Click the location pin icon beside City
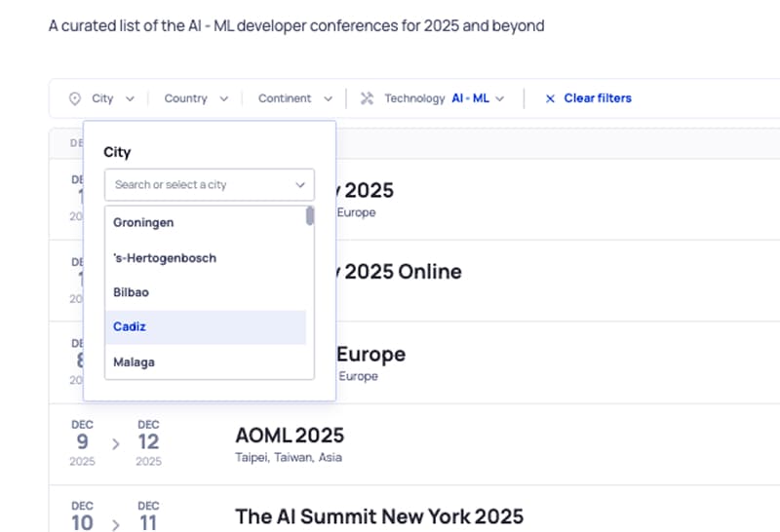This screenshot has height=532, width=780. coord(75,98)
